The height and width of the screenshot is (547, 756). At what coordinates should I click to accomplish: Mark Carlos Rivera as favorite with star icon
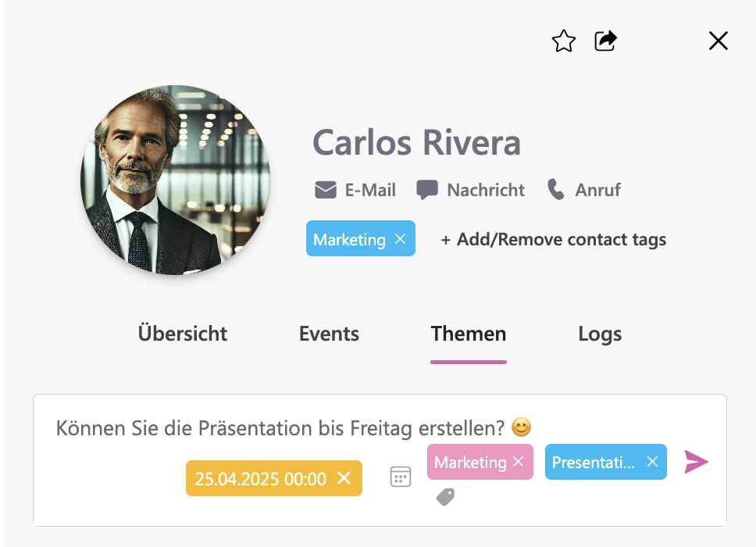coord(564,41)
